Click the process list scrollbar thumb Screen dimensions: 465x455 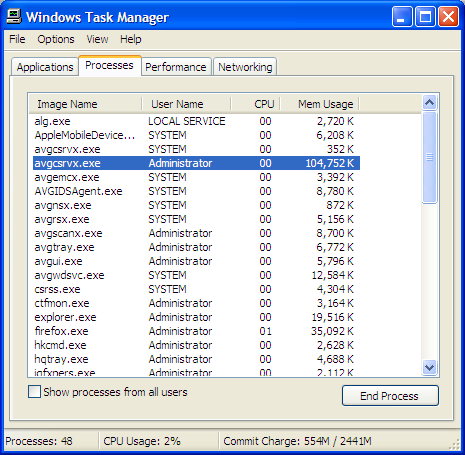pyautogui.click(x=429, y=157)
